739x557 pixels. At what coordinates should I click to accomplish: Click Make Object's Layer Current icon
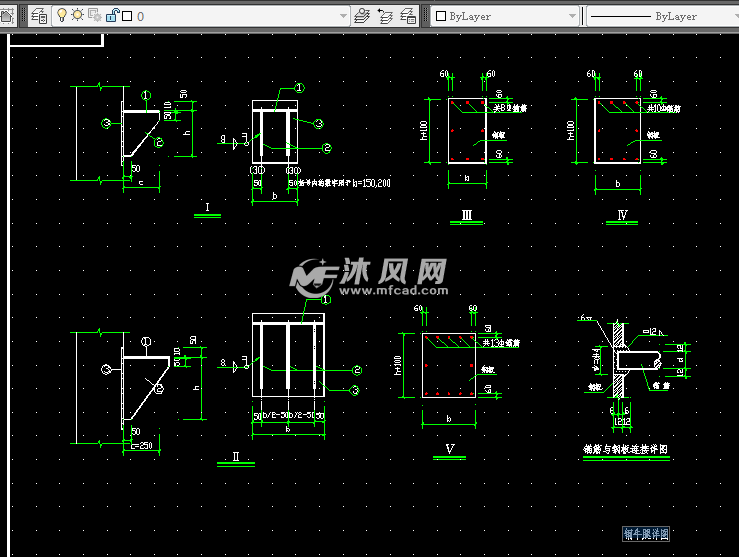point(363,16)
